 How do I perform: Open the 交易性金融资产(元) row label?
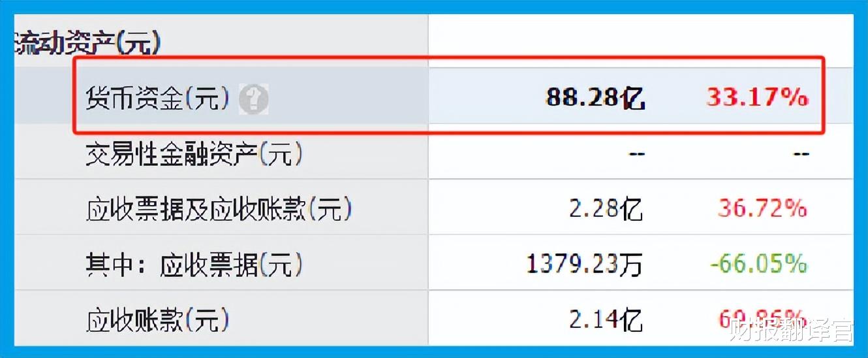pos(194,154)
